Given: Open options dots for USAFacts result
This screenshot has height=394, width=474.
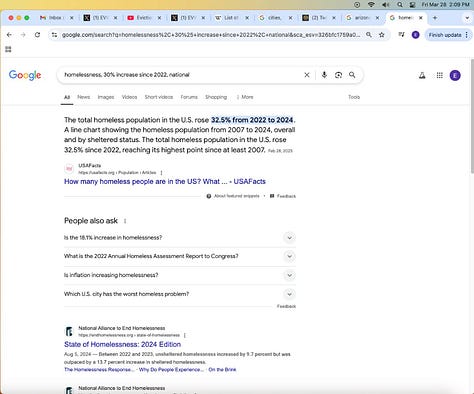Looking at the screenshot, I should click(161, 173).
